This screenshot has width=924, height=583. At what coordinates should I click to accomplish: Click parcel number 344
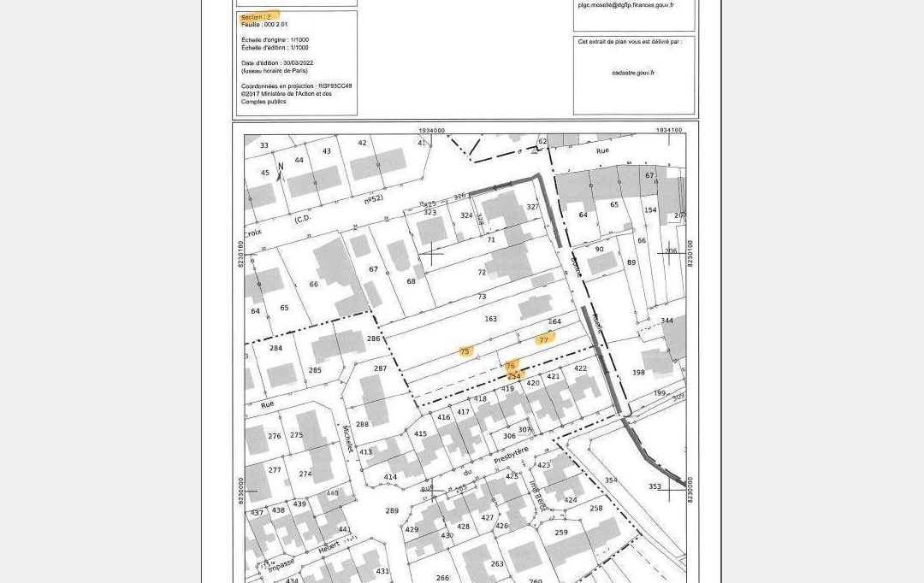click(x=667, y=321)
